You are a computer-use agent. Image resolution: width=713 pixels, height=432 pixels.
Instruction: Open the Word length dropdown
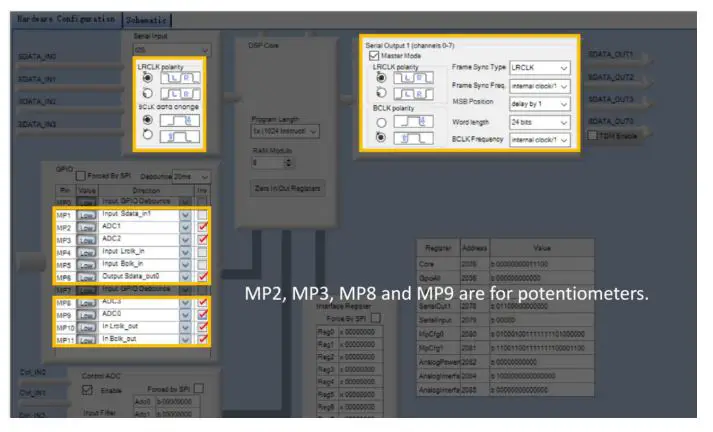(x=540, y=122)
